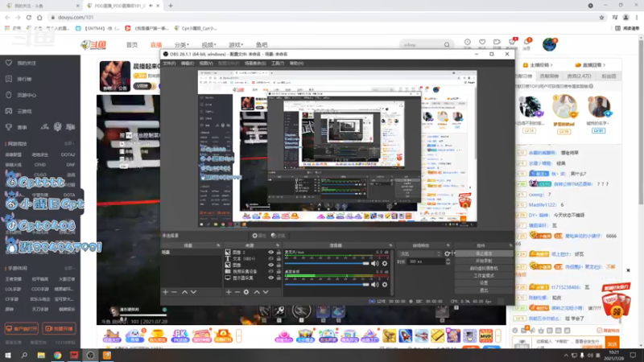Enable 工作室模式 in OBS

pyautogui.click(x=484, y=276)
